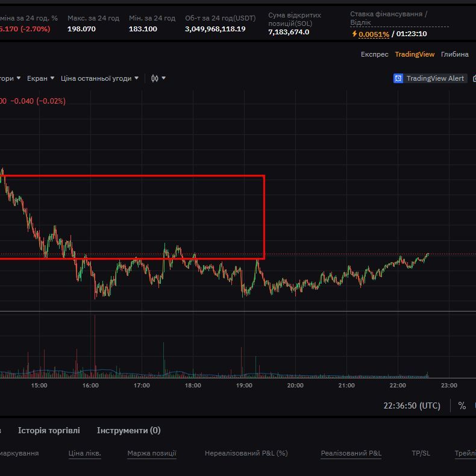Switch to the Експрес chart view
The width and height of the screenshot is (476, 476).
(x=374, y=54)
